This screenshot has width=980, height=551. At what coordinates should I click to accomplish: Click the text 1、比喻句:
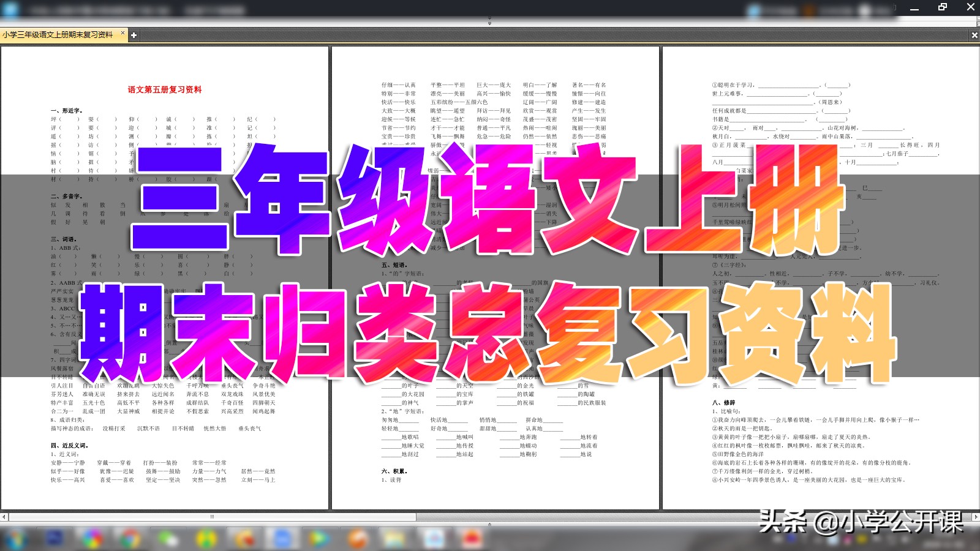(x=726, y=411)
